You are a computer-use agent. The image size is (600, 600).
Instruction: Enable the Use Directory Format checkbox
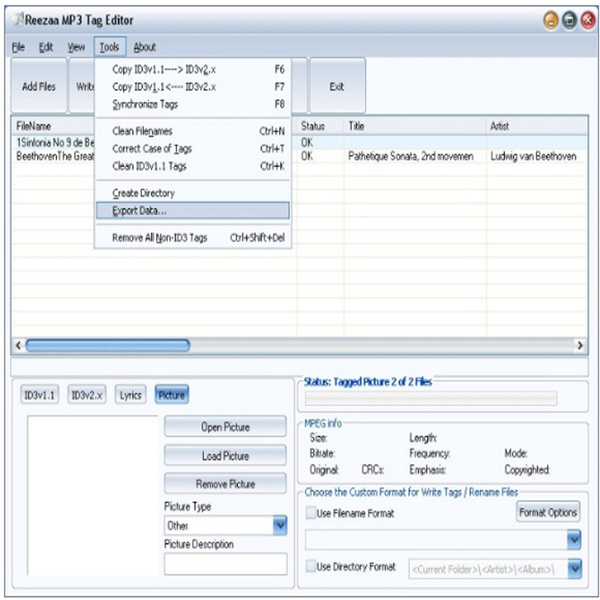coord(311,566)
